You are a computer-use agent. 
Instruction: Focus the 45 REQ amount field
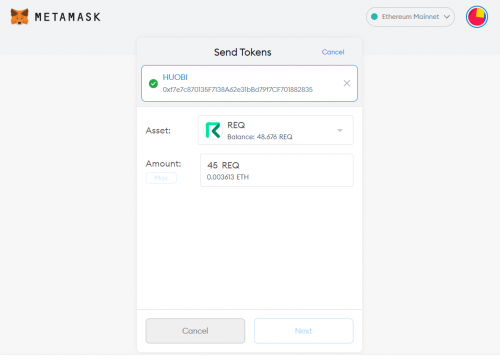[x=277, y=170]
